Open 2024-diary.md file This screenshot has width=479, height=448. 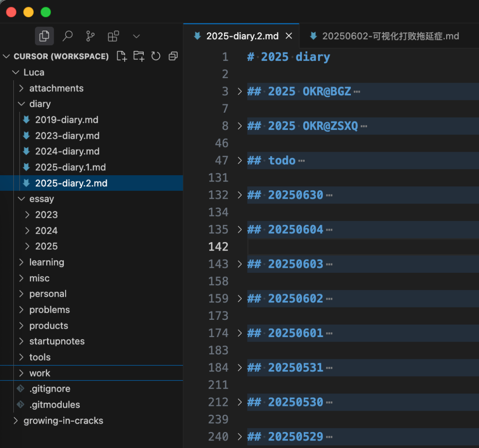[x=67, y=151]
